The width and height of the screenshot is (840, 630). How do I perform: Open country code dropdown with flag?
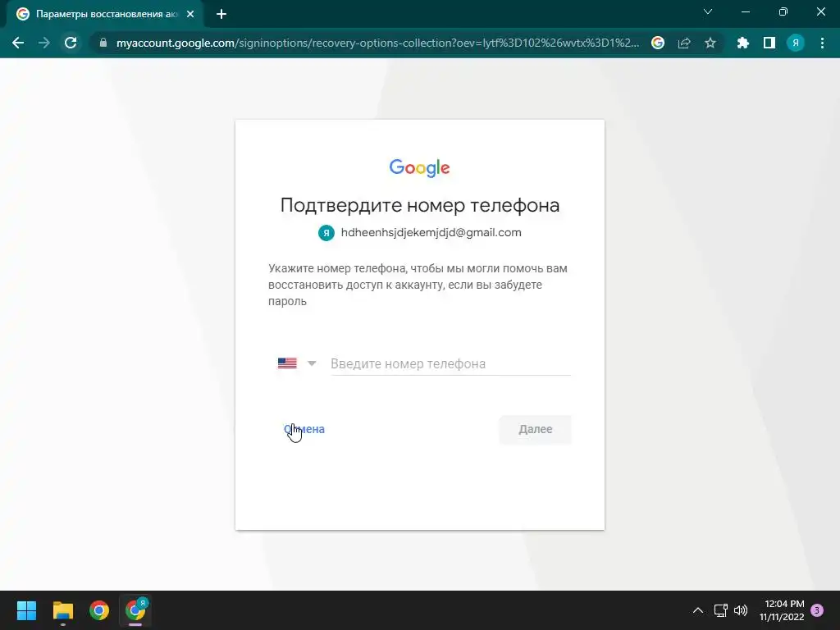(x=297, y=363)
